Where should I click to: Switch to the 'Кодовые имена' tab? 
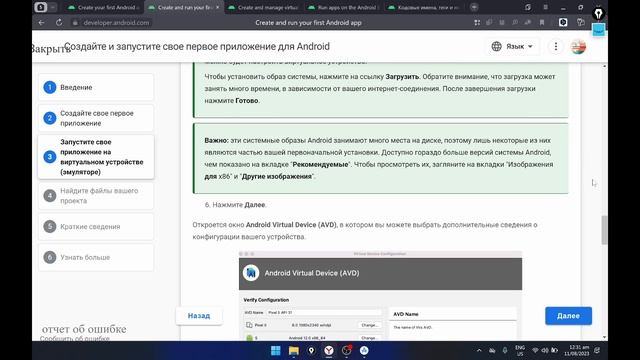coord(424,7)
